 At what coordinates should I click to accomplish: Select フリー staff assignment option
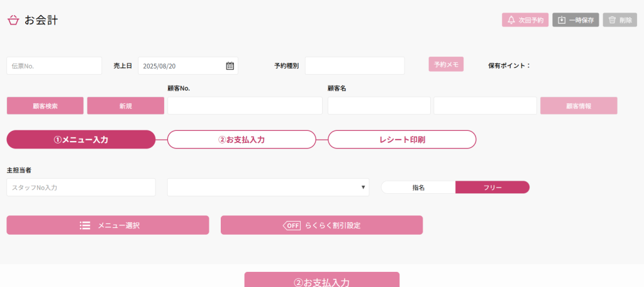pyautogui.click(x=492, y=188)
